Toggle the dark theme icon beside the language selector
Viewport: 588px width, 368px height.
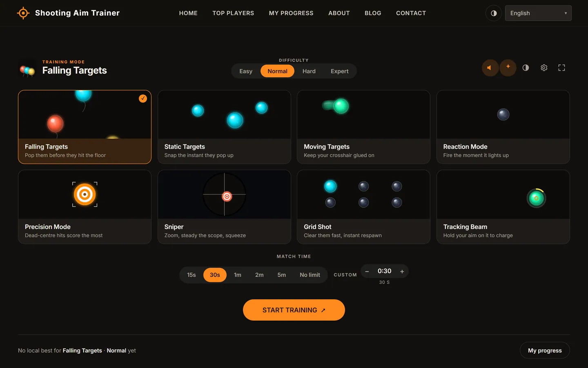click(x=494, y=13)
